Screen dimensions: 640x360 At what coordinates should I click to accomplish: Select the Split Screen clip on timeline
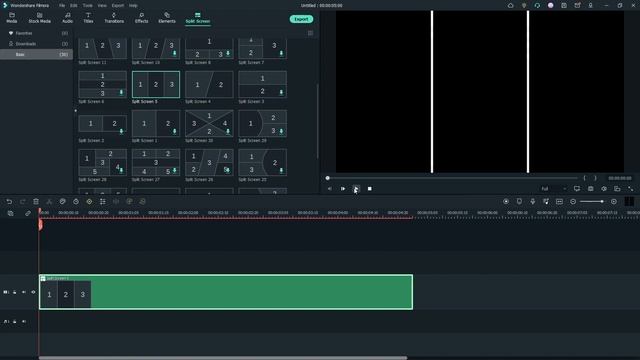tap(226, 292)
